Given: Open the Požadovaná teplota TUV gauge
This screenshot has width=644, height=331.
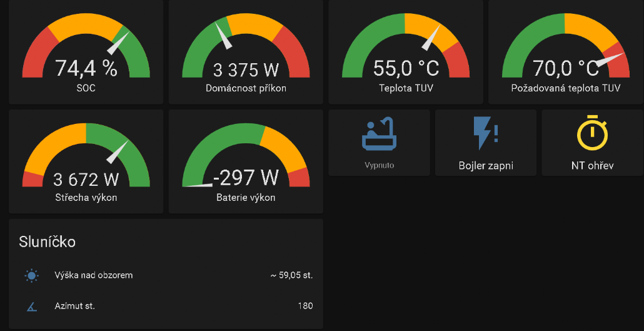Looking at the screenshot, I should (x=566, y=52).
